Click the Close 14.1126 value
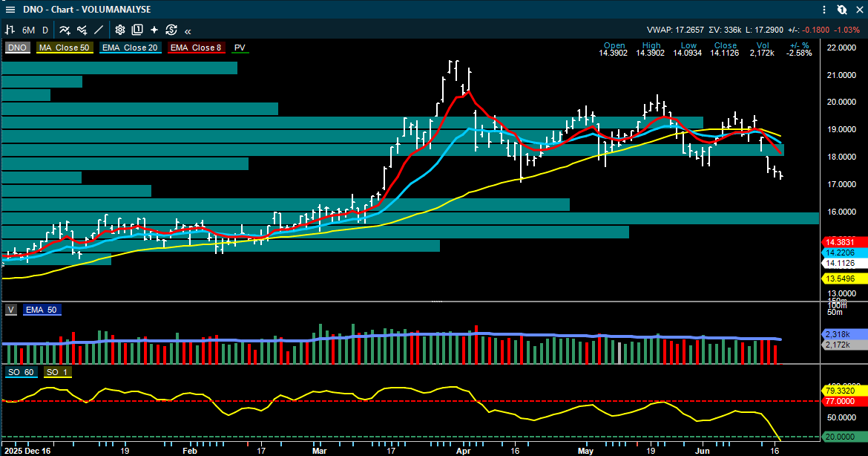The height and width of the screenshot is (456, 868). pos(725,53)
